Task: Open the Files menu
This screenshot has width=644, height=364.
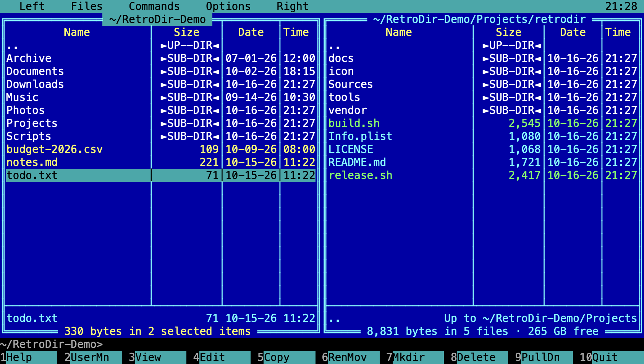Action: (x=87, y=6)
